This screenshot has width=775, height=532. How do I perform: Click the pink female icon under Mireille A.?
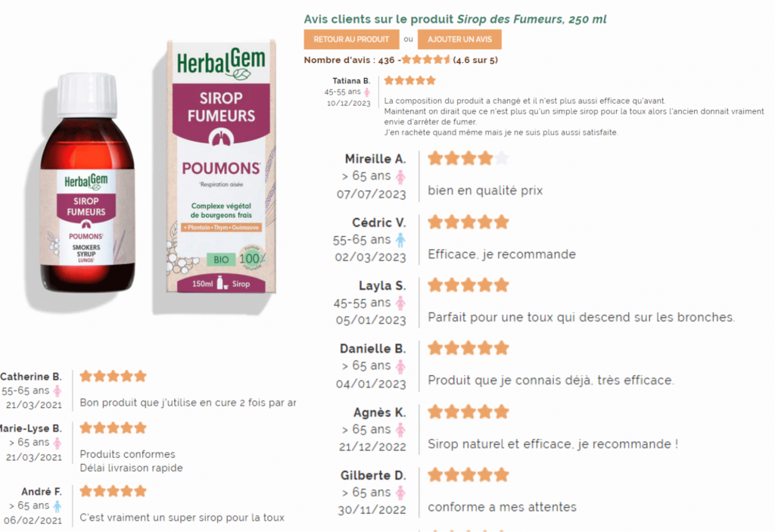coord(401,176)
